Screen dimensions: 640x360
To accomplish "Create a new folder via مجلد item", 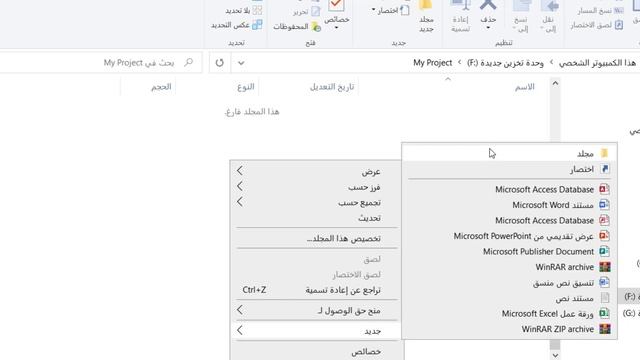I will (x=509, y=153).
